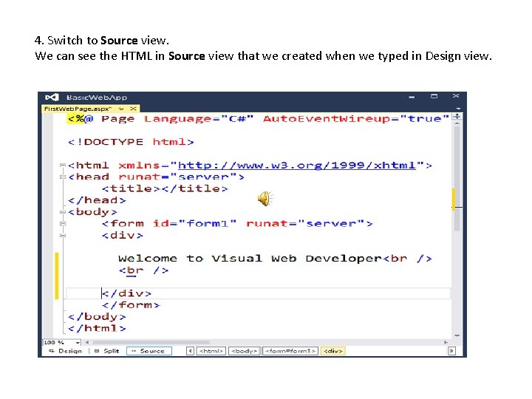Click the <body> breadcrumb tag

click(x=245, y=351)
